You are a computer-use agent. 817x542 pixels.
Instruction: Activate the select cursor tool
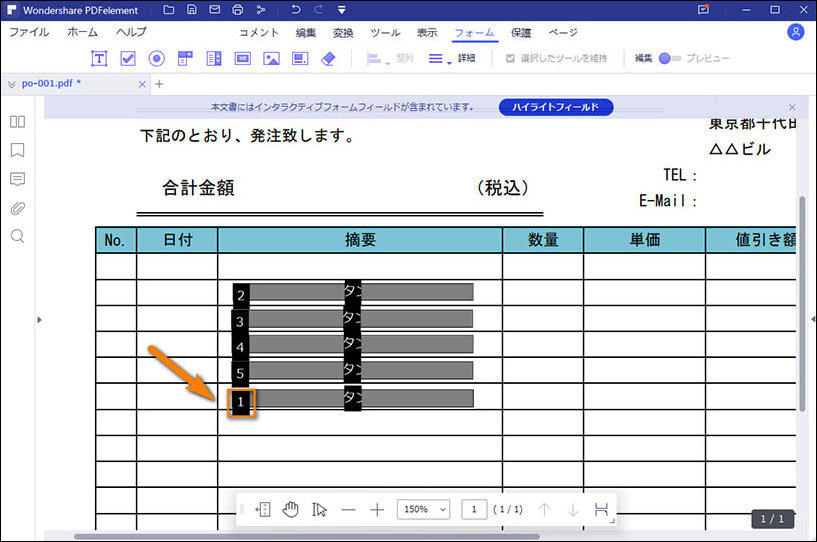coord(319,509)
